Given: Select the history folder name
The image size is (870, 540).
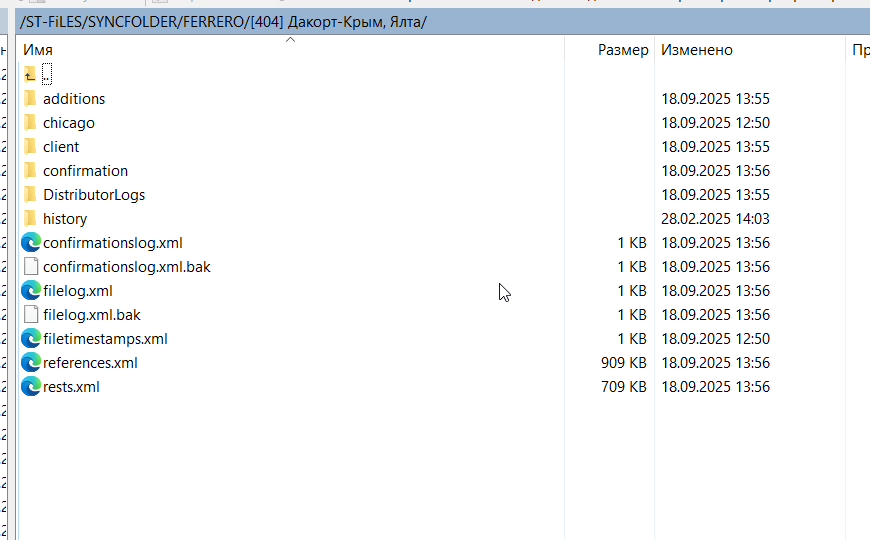Looking at the screenshot, I should click(x=65, y=219).
